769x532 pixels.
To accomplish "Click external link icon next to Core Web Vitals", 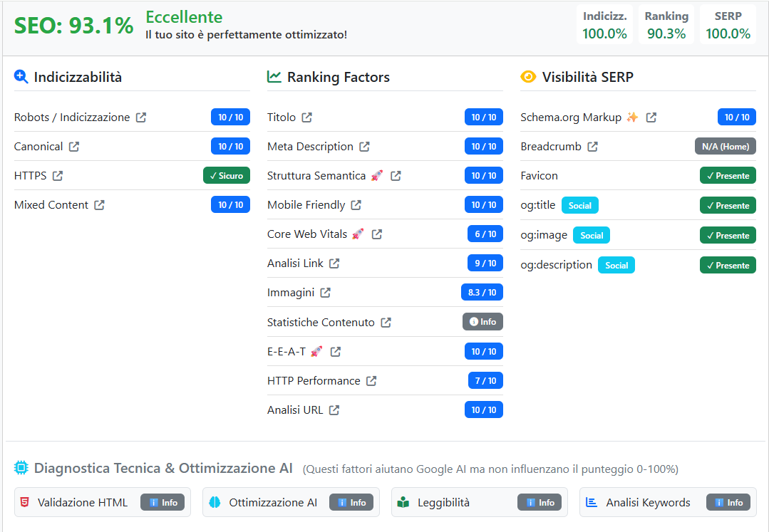I will point(377,234).
